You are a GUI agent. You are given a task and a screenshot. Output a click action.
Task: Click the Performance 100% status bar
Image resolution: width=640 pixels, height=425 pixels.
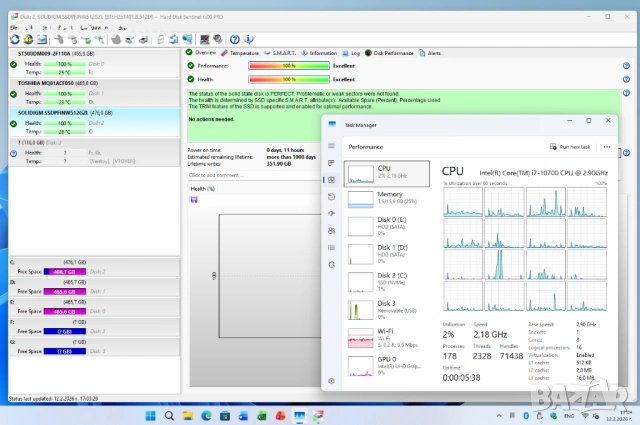(289, 66)
